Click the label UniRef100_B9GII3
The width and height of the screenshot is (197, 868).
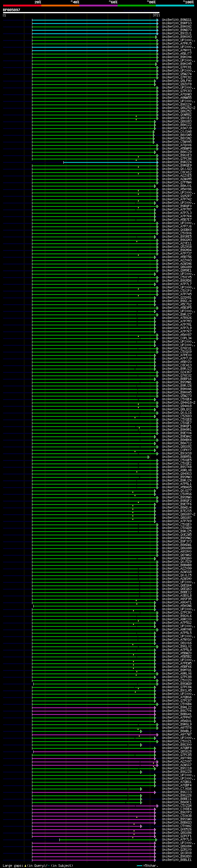click(176, 792)
